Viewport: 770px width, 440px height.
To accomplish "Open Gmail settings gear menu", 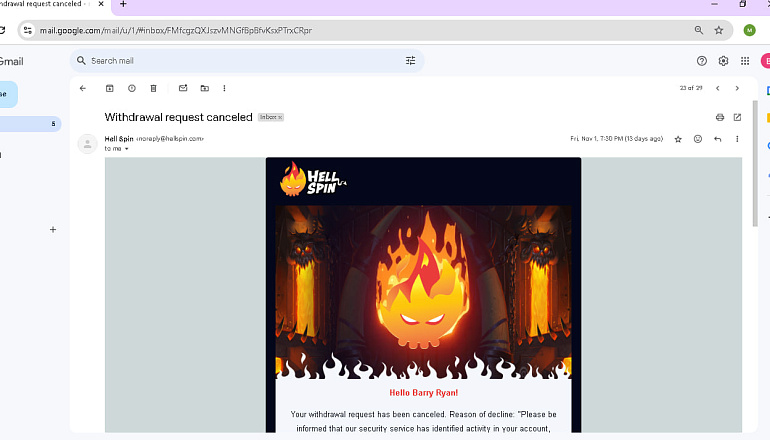I will (723, 61).
